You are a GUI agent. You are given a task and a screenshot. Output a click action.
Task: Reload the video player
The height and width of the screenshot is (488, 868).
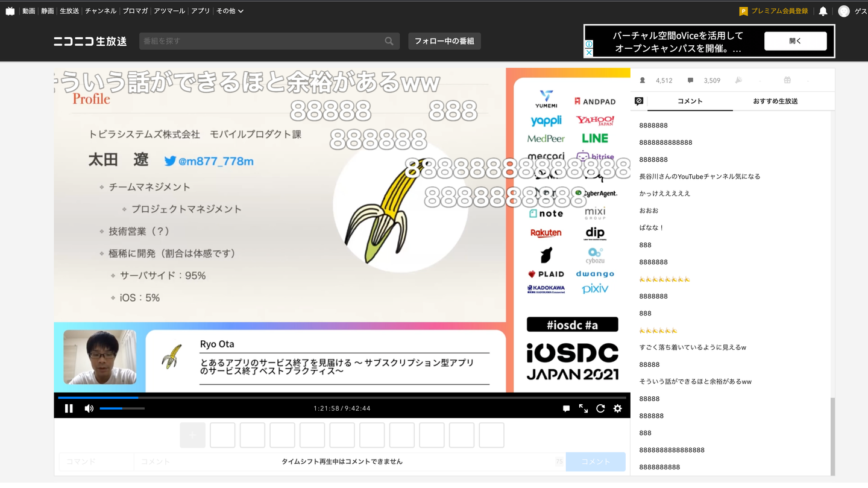pos(600,408)
